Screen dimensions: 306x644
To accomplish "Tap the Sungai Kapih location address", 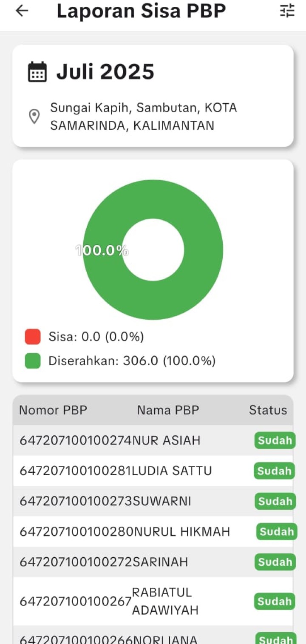I will point(143,116).
